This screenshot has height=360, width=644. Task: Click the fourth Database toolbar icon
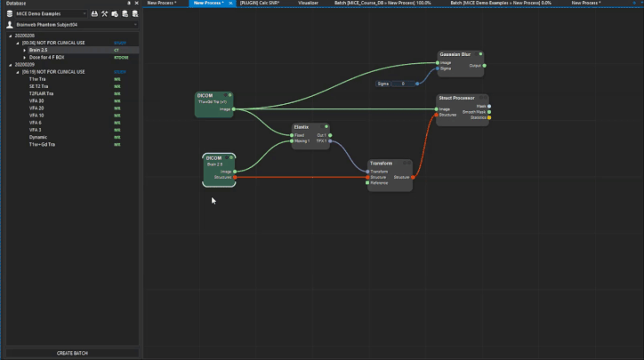point(125,14)
